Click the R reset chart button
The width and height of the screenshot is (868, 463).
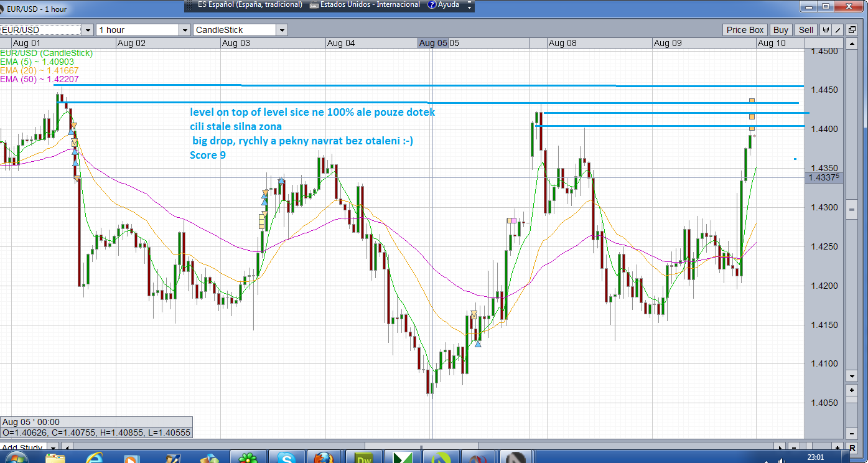pos(852,447)
